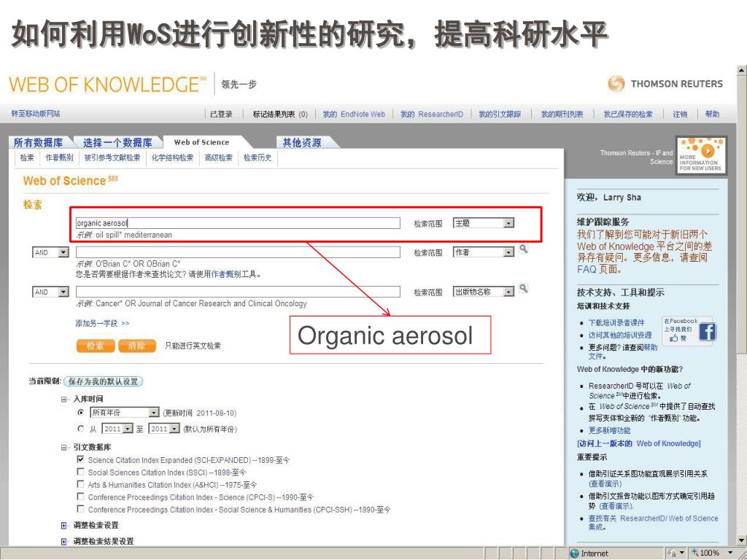Image resolution: width=747 pixels, height=560 pixels.
Task: Click the 添加另一字段 link
Action: pos(102,323)
